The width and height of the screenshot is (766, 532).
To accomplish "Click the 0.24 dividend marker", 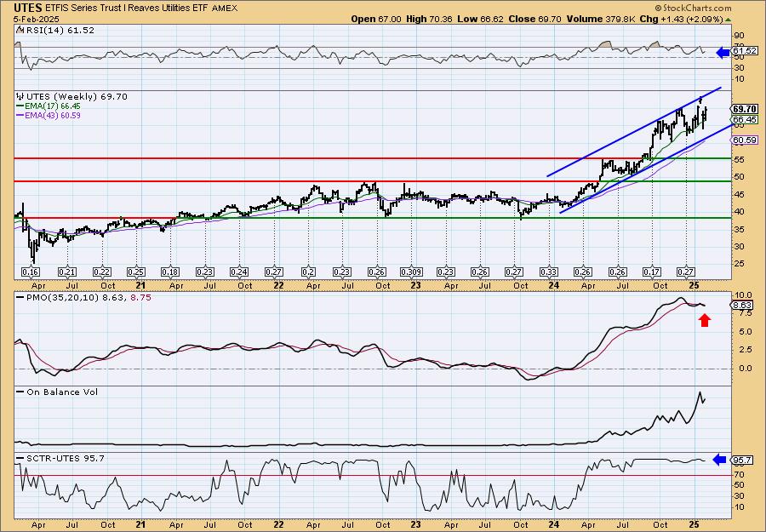I will pos(239,272).
